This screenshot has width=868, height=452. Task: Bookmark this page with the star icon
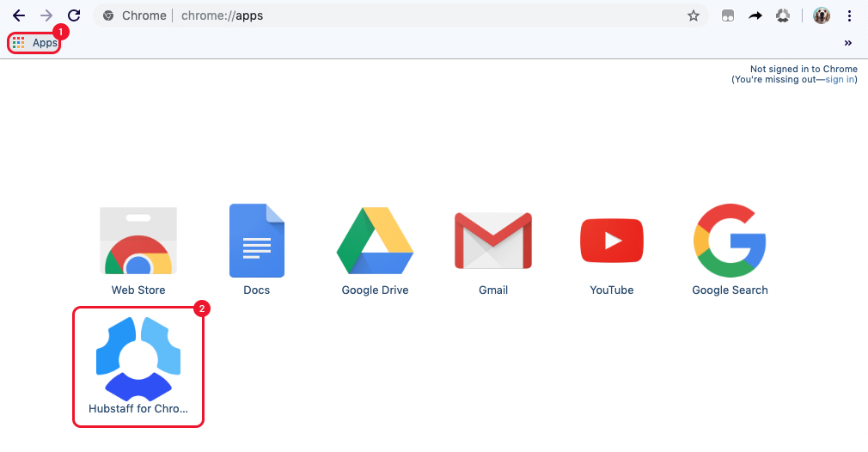(x=693, y=15)
